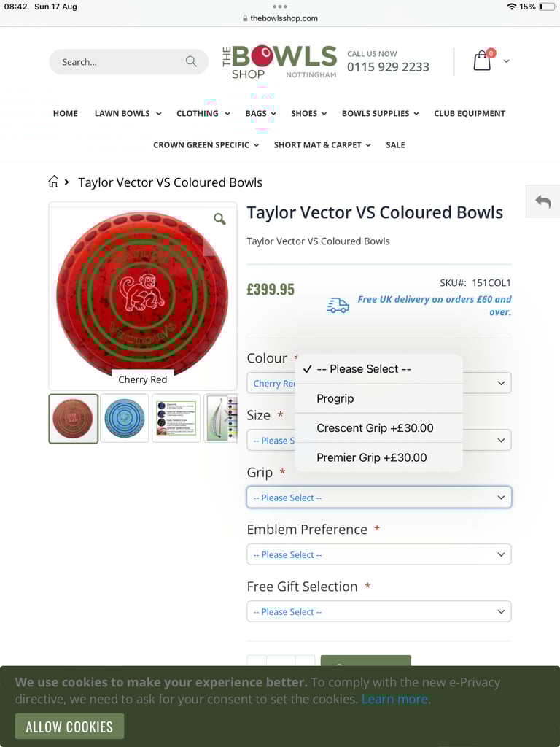Screen dimensions: 560x747
Task: Open the Sale menu item
Action: pos(395,145)
